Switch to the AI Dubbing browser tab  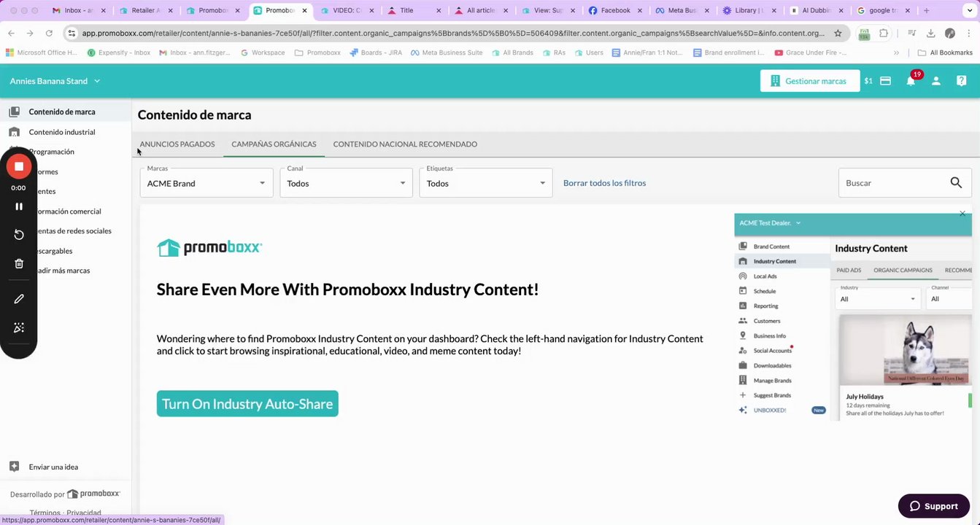817,11
